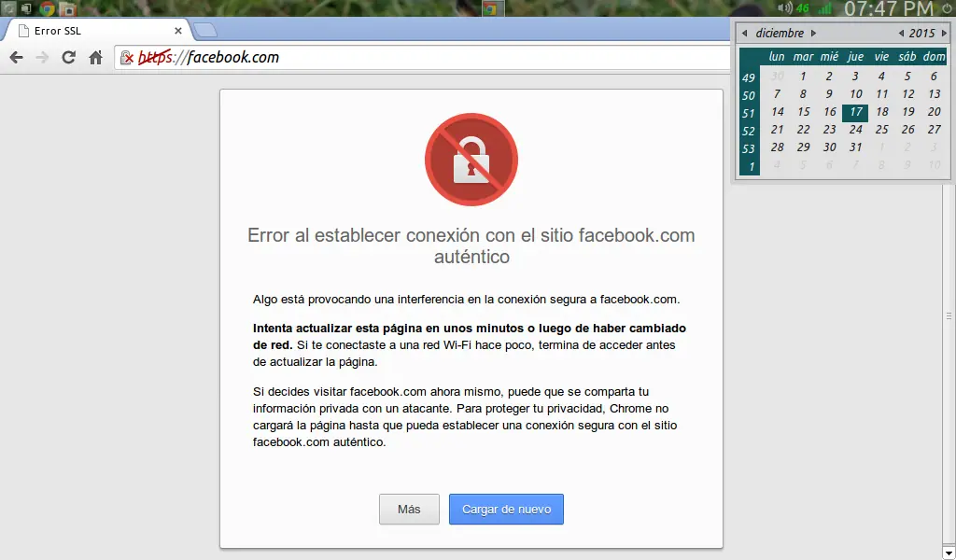Image resolution: width=956 pixels, height=560 pixels.
Task: Click the large crossed-out padlock error icon
Action: click(x=471, y=160)
